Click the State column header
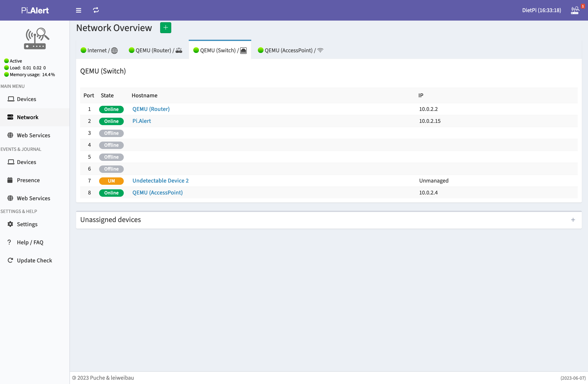 coord(107,95)
